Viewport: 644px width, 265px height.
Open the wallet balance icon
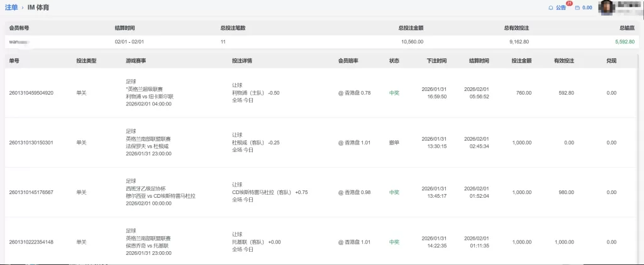click(577, 8)
